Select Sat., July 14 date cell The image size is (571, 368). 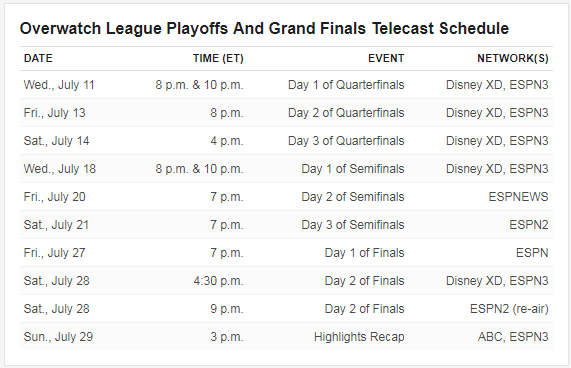[56, 141]
